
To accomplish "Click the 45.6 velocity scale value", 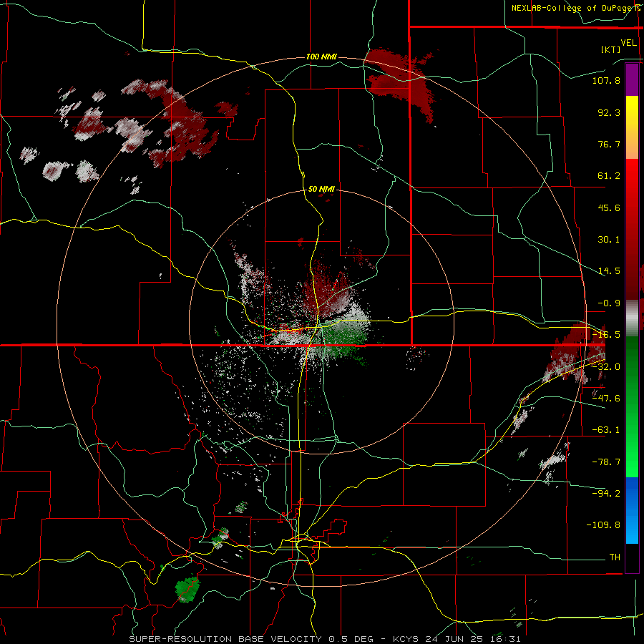I will click(609, 208).
